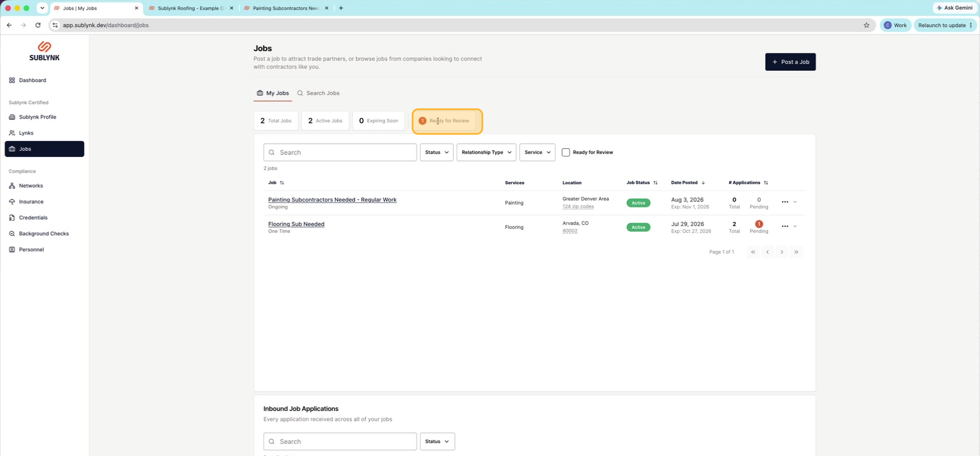
Task: Click Active status badge of Flooring job
Action: tap(638, 227)
